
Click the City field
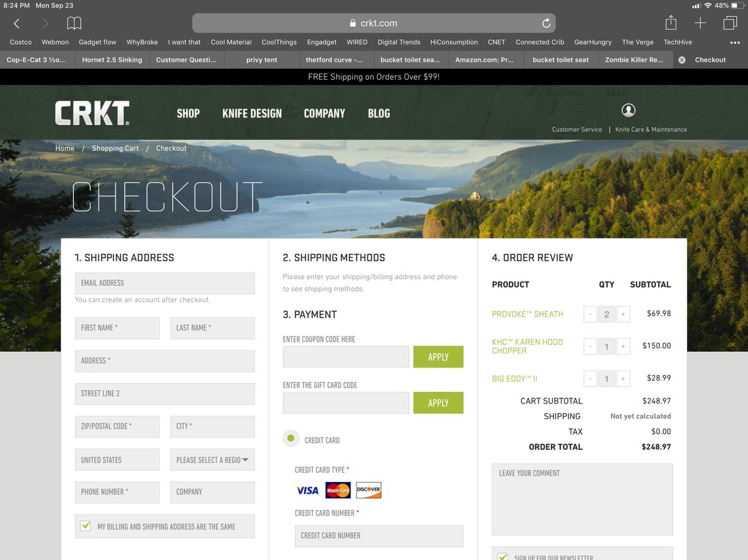pos(213,427)
